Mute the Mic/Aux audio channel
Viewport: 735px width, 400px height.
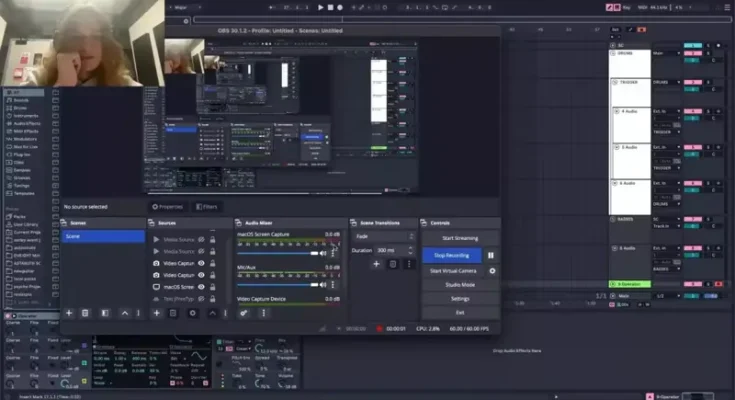324,283
